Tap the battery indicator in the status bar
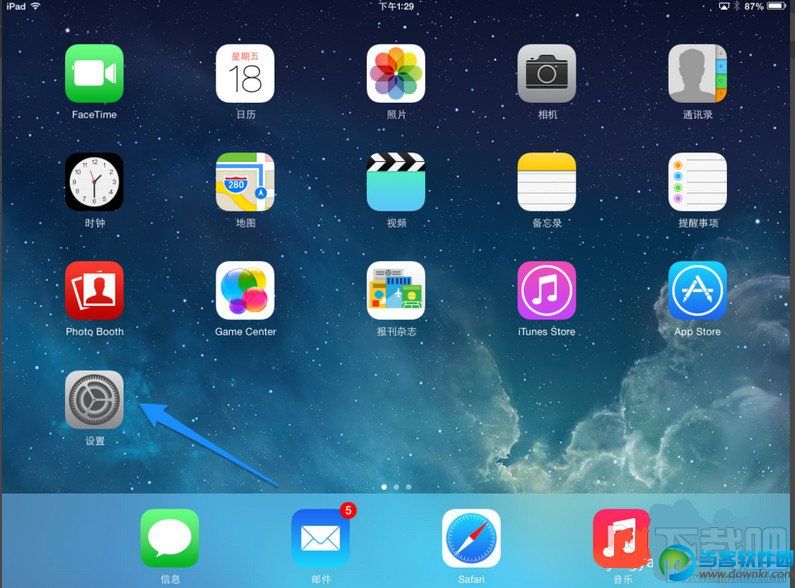Image resolution: width=795 pixels, height=588 pixels. [x=776, y=6]
